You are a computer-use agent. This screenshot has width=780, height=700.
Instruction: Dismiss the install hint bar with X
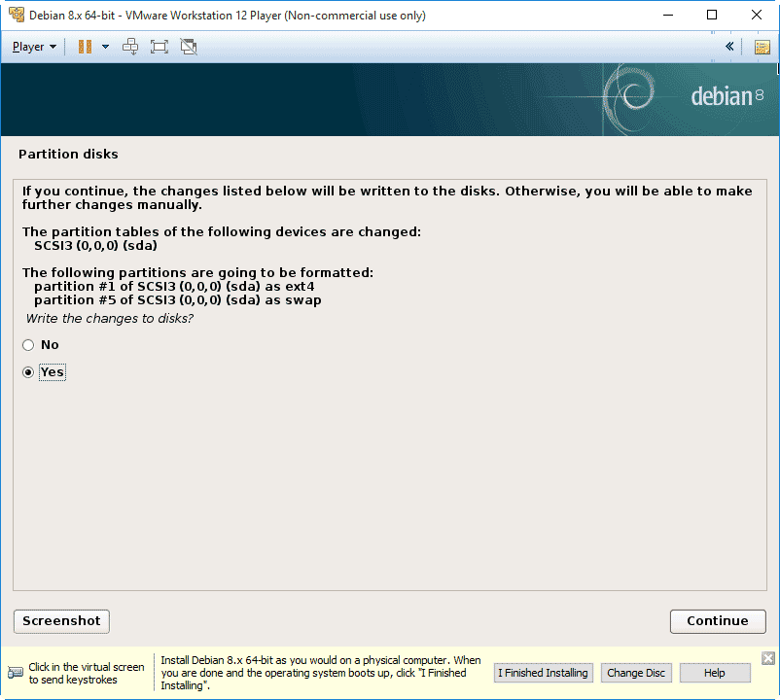click(x=767, y=658)
